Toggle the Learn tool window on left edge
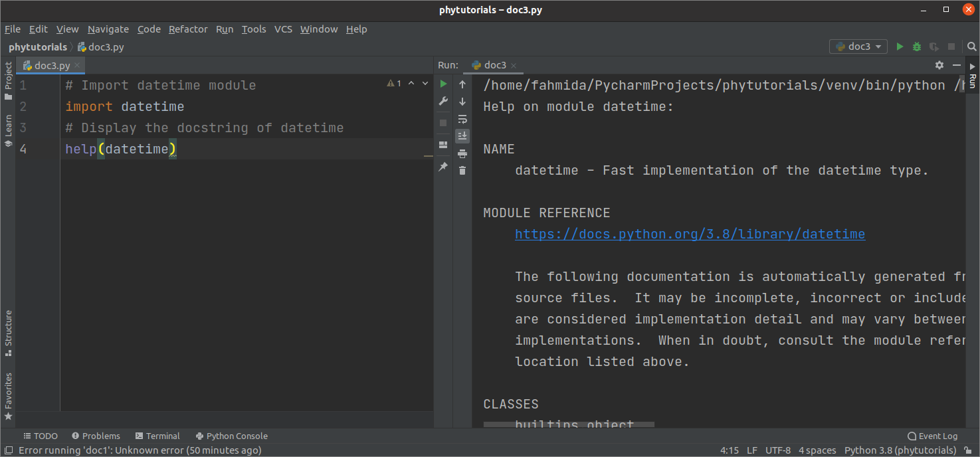980x457 pixels. (x=8, y=130)
